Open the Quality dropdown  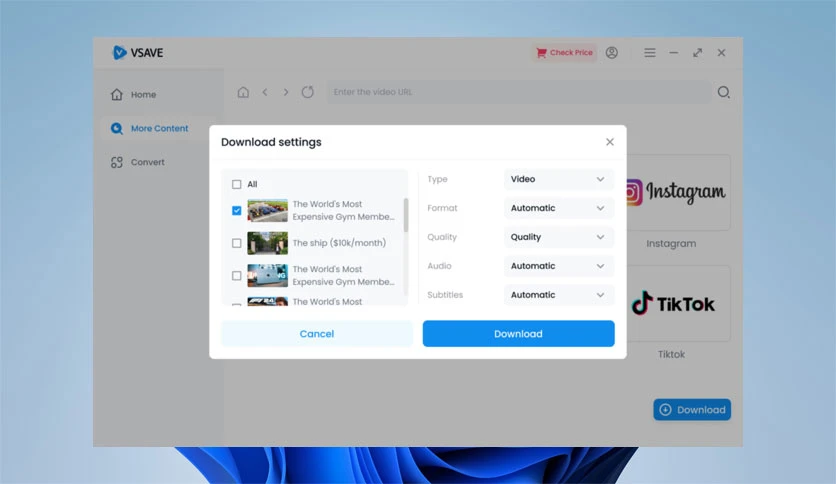[558, 237]
